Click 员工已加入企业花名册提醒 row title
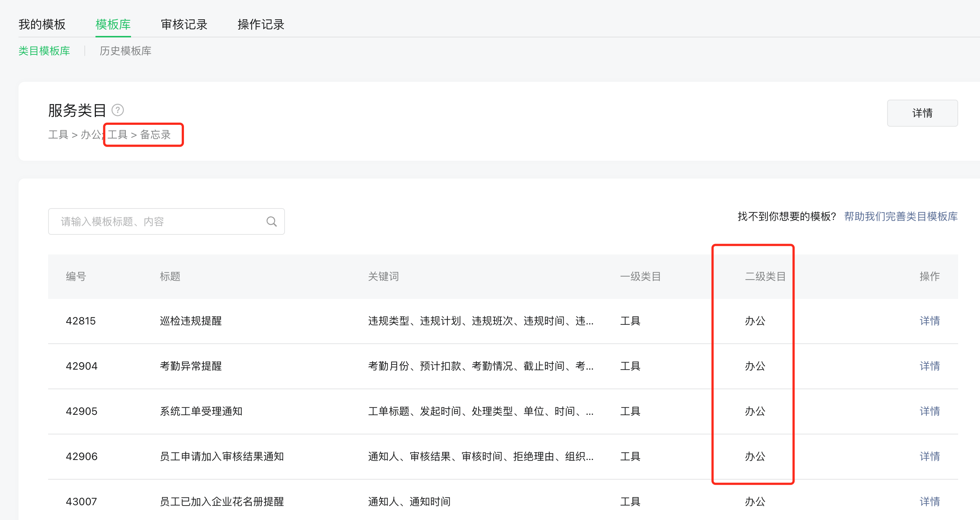This screenshot has height=520, width=980. point(221,502)
